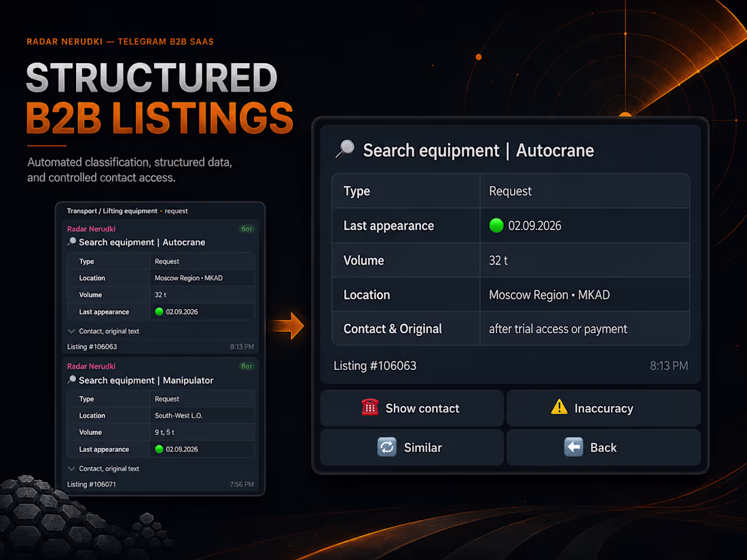Screen dimensions: 747x560
Task: Click the 'request' label in the breadcrumb
Action: (x=177, y=211)
